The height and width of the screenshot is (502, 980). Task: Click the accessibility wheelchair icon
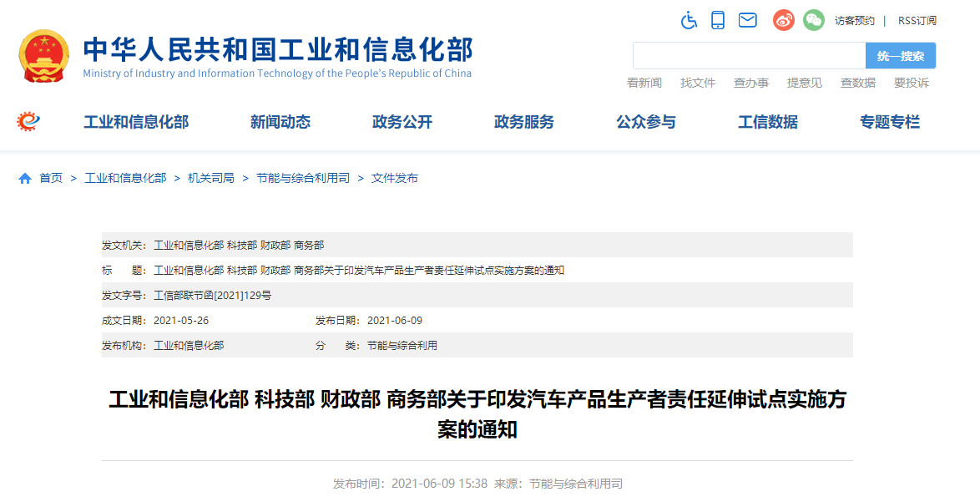click(689, 20)
